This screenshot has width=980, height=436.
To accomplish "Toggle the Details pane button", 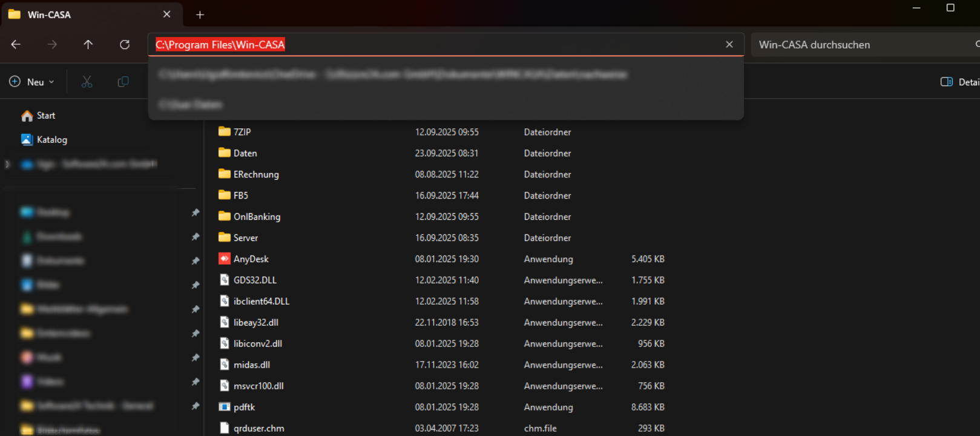I will tap(960, 82).
